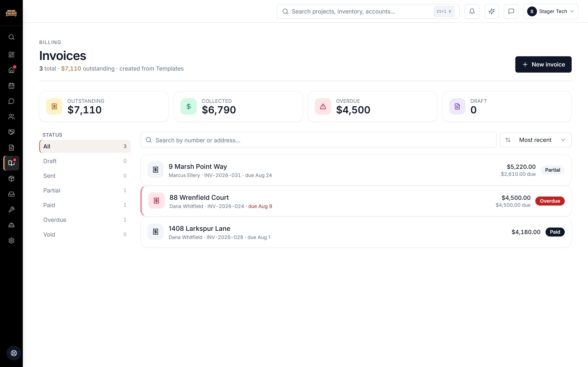Open the notifications bell
This screenshot has height=367, width=588.
click(472, 11)
